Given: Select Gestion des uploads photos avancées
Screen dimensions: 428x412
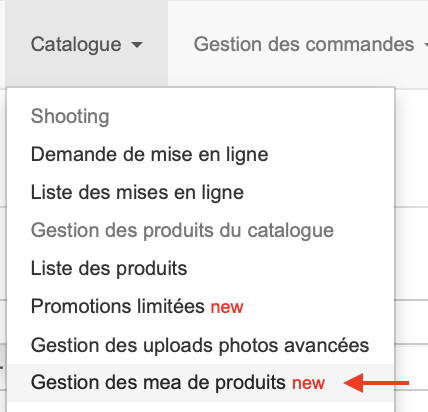Looking at the screenshot, I should (x=200, y=345).
